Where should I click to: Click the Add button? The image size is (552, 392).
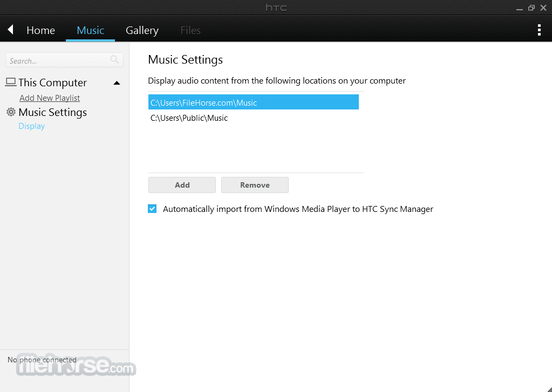coord(182,185)
